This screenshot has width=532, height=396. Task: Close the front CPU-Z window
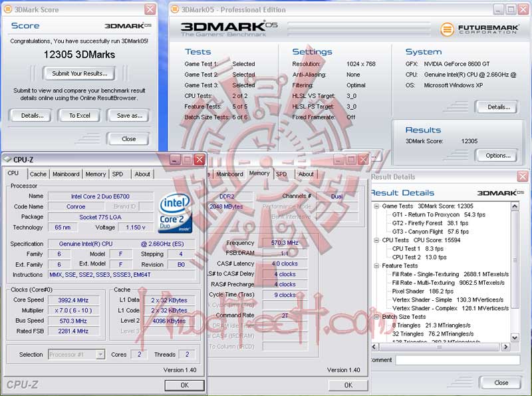click(x=199, y=159)
